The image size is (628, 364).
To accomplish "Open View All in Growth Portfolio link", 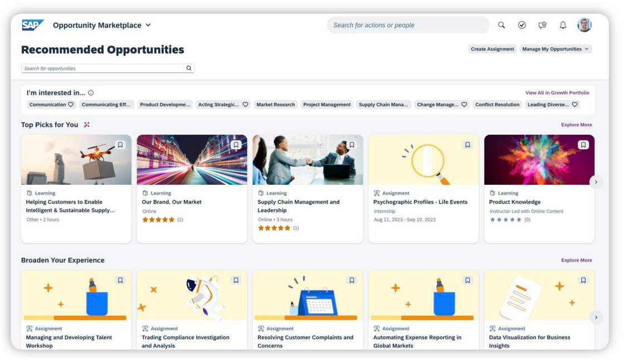I will 557,93.
